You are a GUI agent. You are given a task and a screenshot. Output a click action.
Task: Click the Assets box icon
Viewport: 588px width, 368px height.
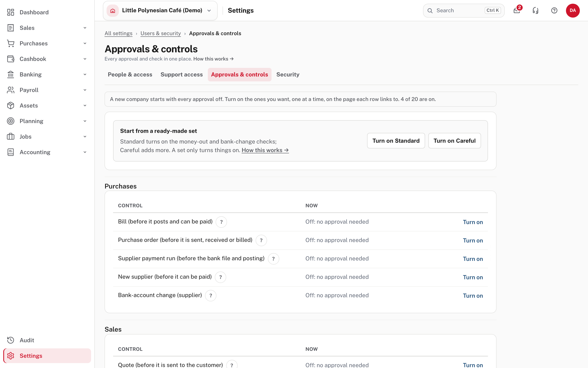click(x=10, y=105)
